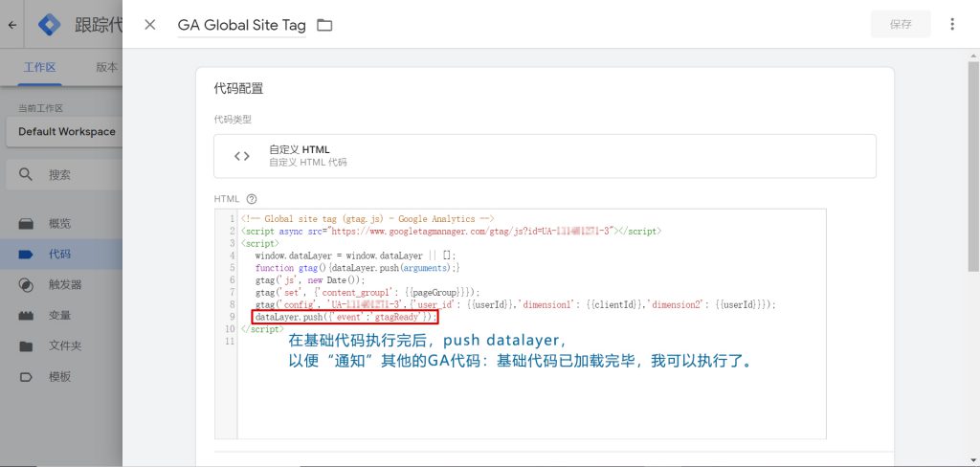Screen dimensions: 980x467
Task: Select the 自定义 HTML tag type card
Action: point(545,156)
